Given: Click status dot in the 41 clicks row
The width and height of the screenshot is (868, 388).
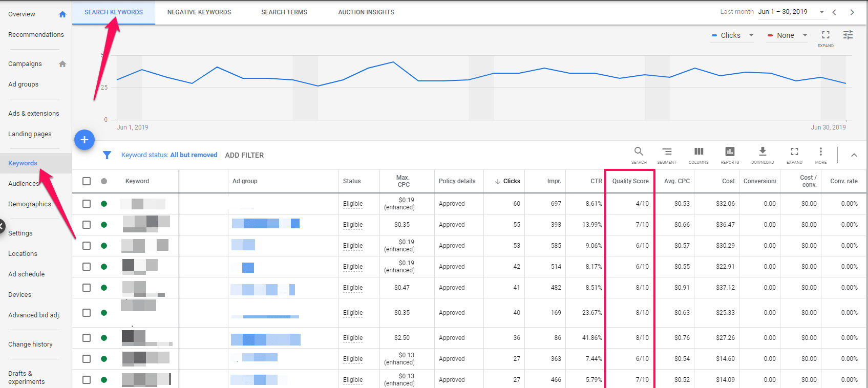Looking at the screenshot, I should [104, 288].
